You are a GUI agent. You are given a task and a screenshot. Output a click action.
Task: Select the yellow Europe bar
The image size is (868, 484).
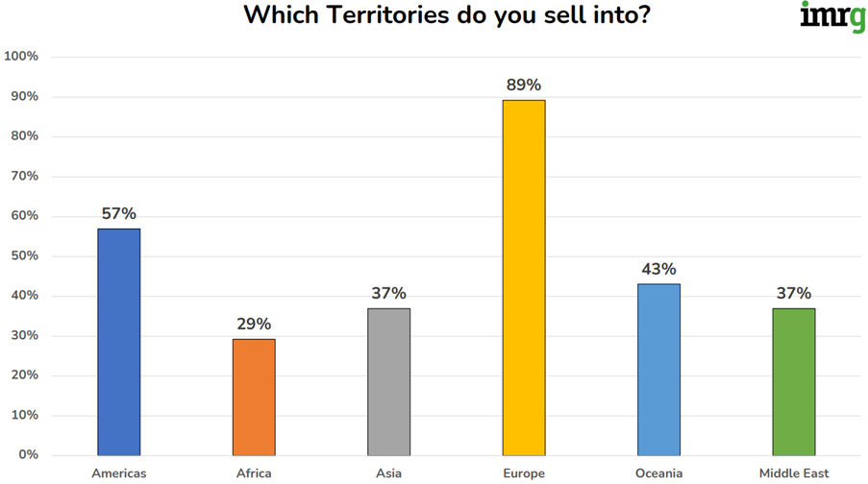coord(524,278)
